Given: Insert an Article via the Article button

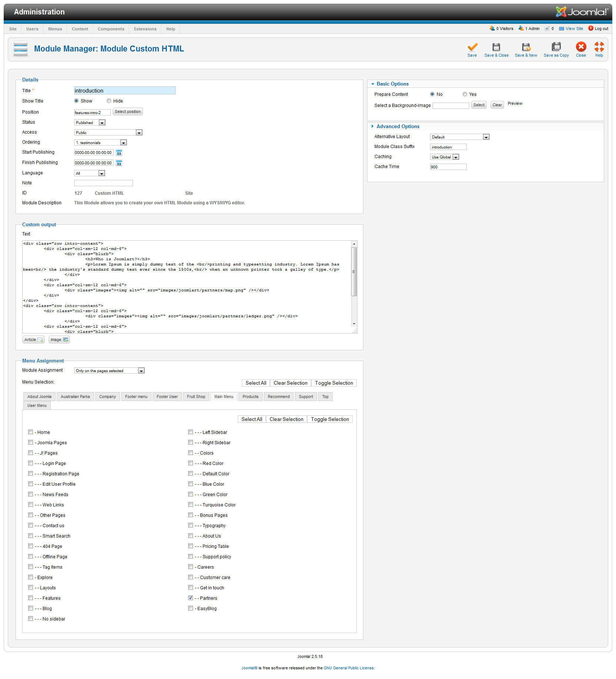Looking at the screenshot, I should pos(33,339).
